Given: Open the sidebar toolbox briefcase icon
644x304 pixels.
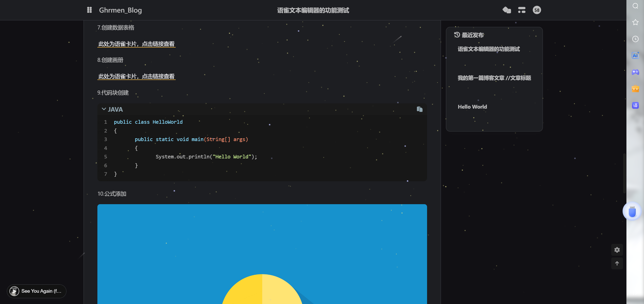Looking at the screenshot, I should click(635, 89).
